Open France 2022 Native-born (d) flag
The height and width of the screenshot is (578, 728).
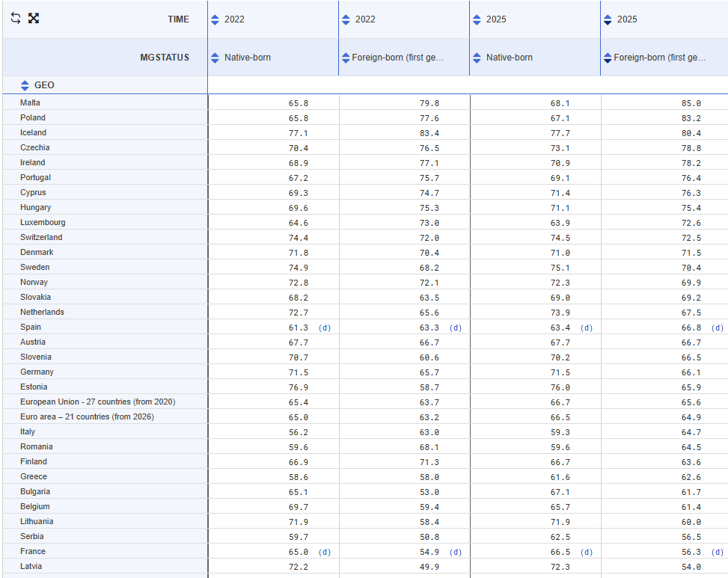click(325, 552)
